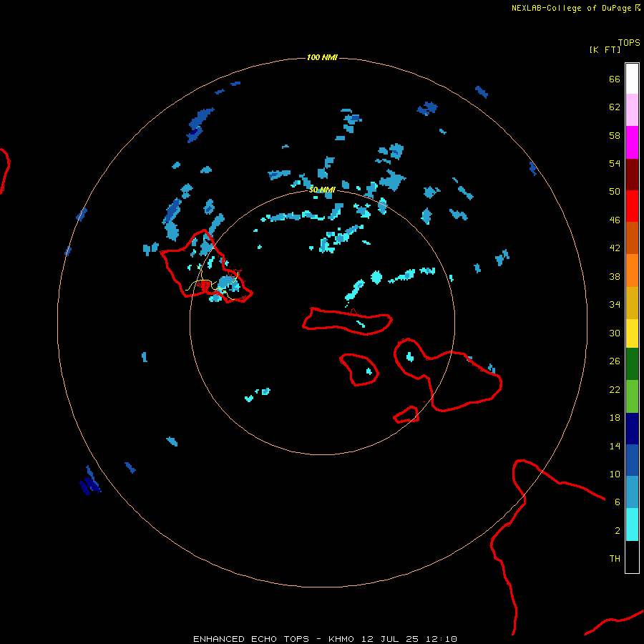Click the tiny island outline south of two-lobed island
This screenshot has height=644, width=644.
pyautogui.click(x=406, y=415)
